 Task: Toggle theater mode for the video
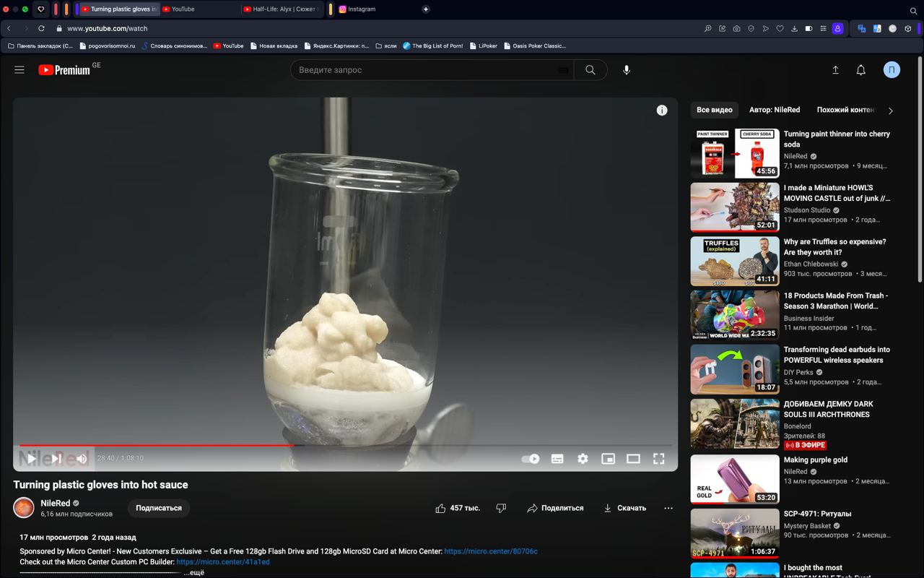coord(633,459)
